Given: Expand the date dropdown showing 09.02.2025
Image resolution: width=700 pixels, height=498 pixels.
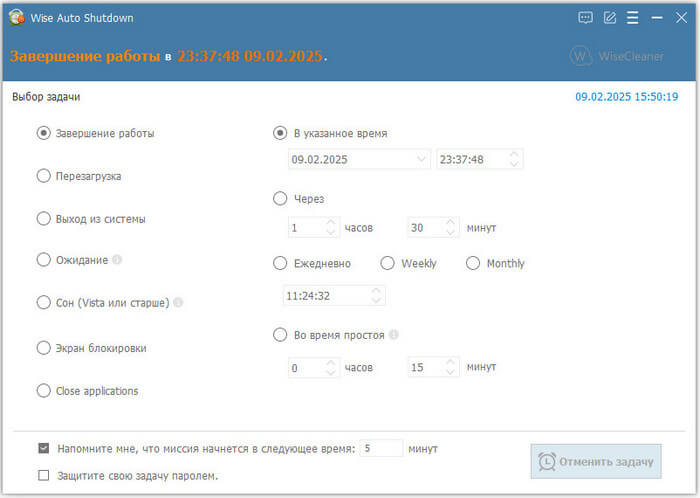Looking at the screenshot, I should point(419,159).
